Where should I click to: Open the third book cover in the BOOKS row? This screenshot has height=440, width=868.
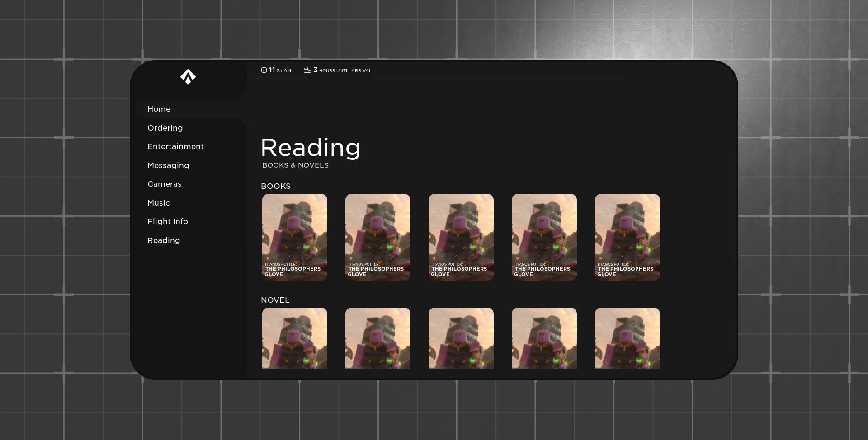pyautogui.click(x=461, y=237)
